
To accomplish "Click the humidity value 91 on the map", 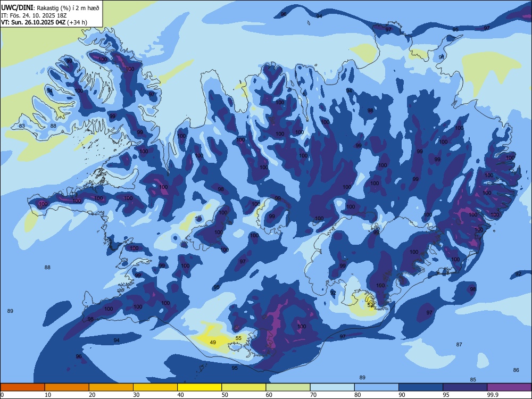I will click(442, 57).
